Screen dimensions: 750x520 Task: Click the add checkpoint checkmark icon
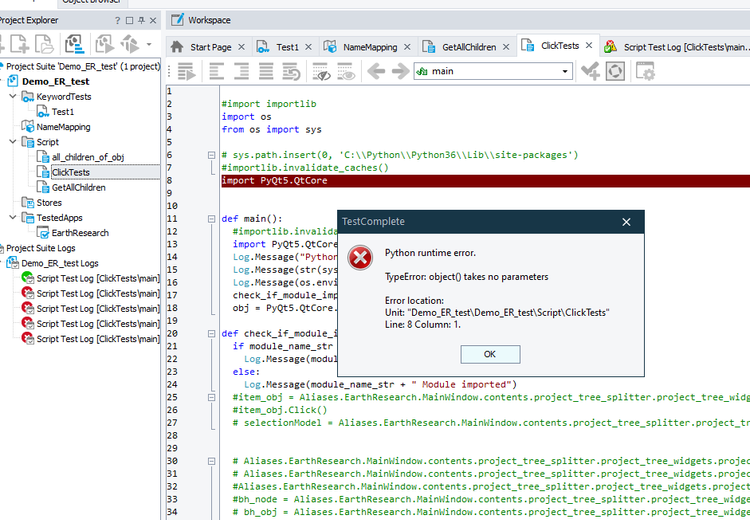(590, 71)
